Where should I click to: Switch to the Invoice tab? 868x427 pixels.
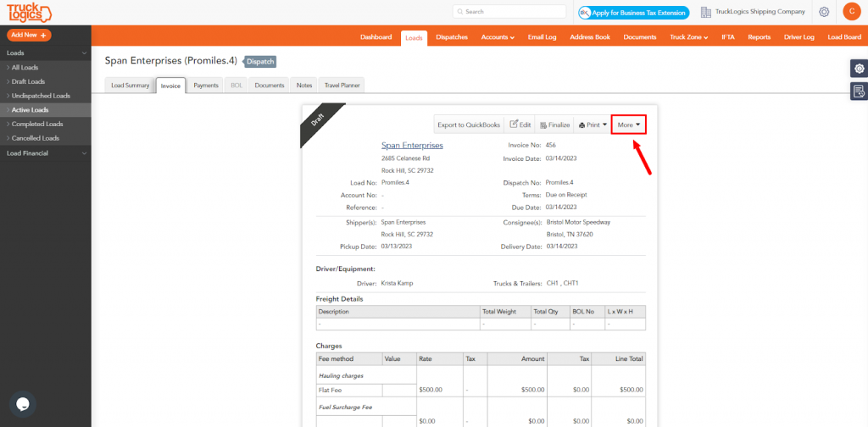coord(170,86)
